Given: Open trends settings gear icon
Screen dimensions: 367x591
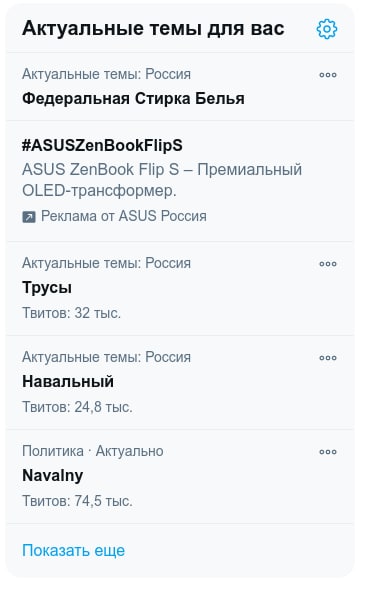Looking at the screenshot, I should (327, 29).
